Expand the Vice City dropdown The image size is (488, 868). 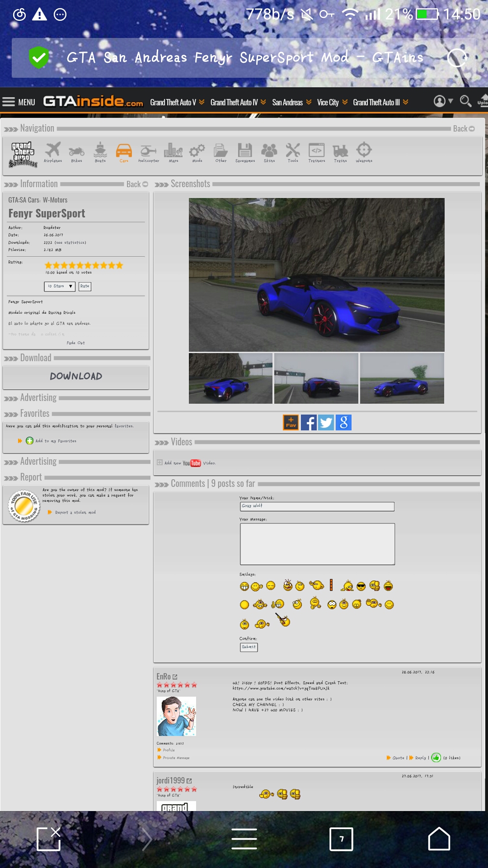click(332, 102)
